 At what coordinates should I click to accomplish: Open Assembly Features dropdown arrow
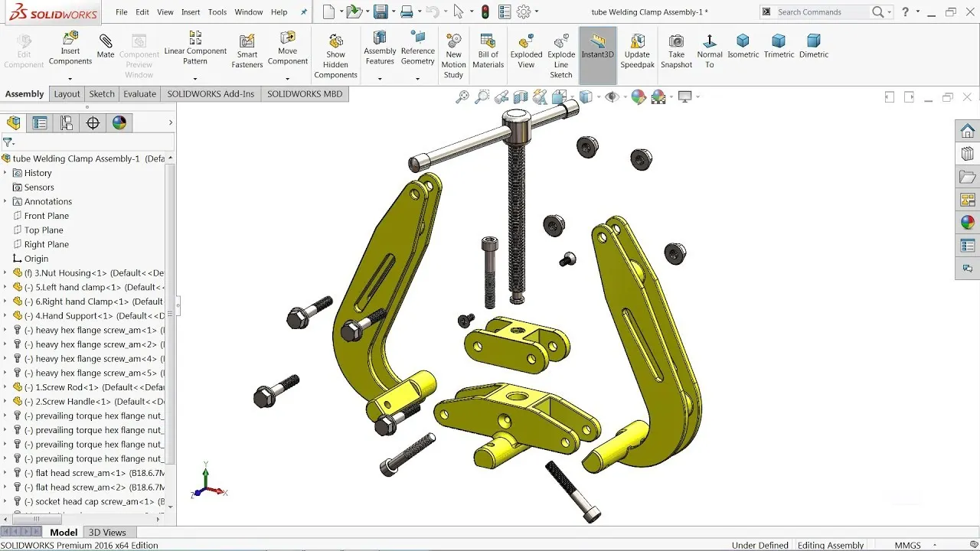point(380,79)
